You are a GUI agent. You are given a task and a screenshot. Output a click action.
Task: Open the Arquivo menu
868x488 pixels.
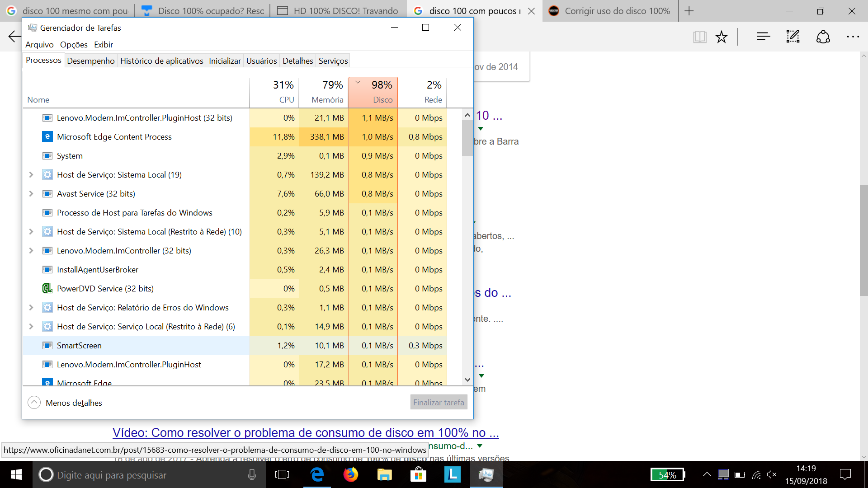[x=39, y=44]
